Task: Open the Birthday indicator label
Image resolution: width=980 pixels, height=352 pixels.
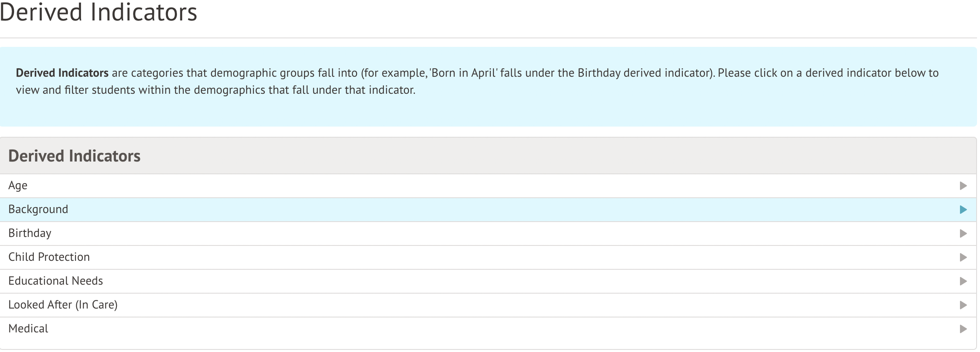Action: pyautogui.click(x=30, y=234)
